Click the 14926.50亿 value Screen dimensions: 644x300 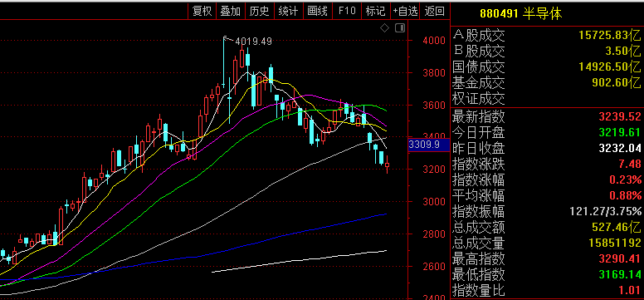pyautogui.click(x=609, y=66)
